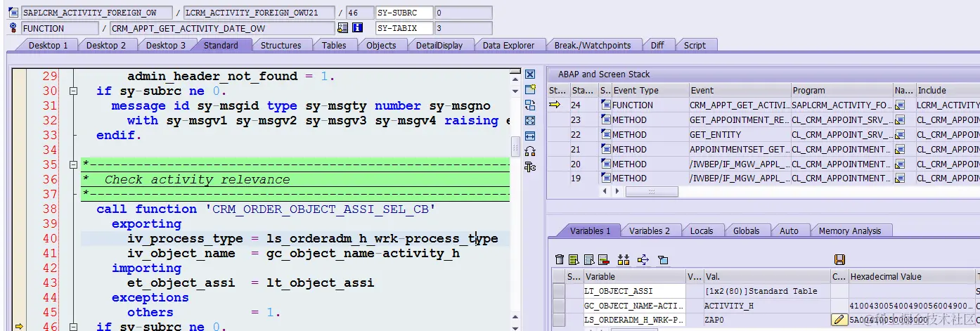The image size is (980, 331).
Task: Click the navigation icon beside CRM_APPT_GET_ACTIVITY_DATE_OW
Action: [x=343, y=28]
